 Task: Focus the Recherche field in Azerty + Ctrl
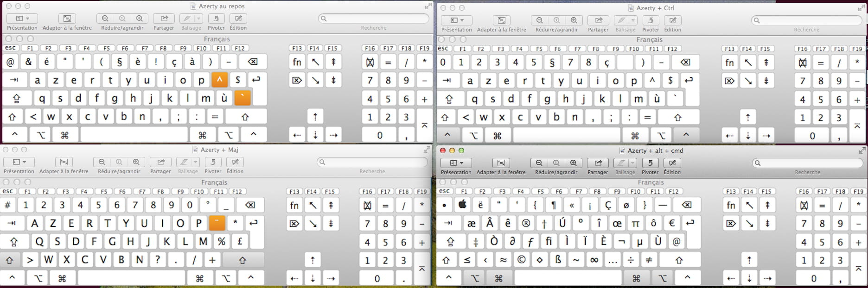tap(807, 20)
